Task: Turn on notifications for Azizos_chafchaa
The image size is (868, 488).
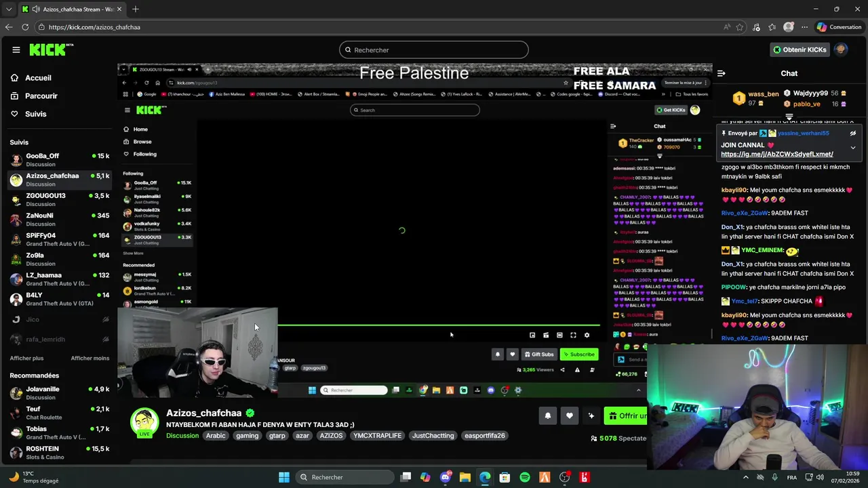Action: point(548,416)
